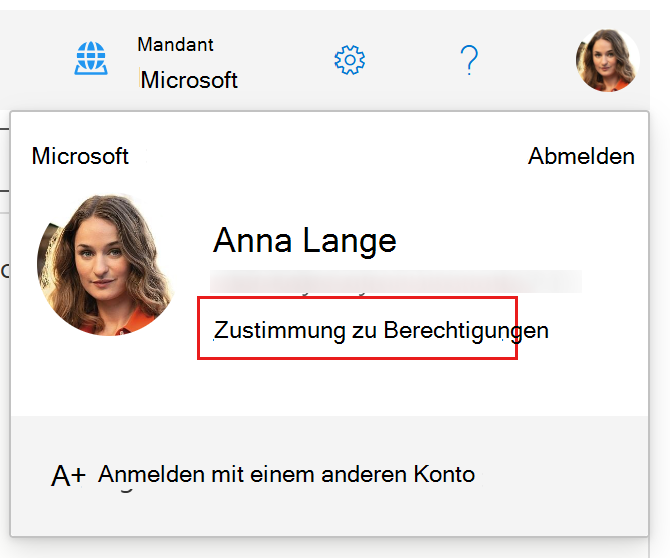Click the A+ add account icon

(x=68, y=476)
